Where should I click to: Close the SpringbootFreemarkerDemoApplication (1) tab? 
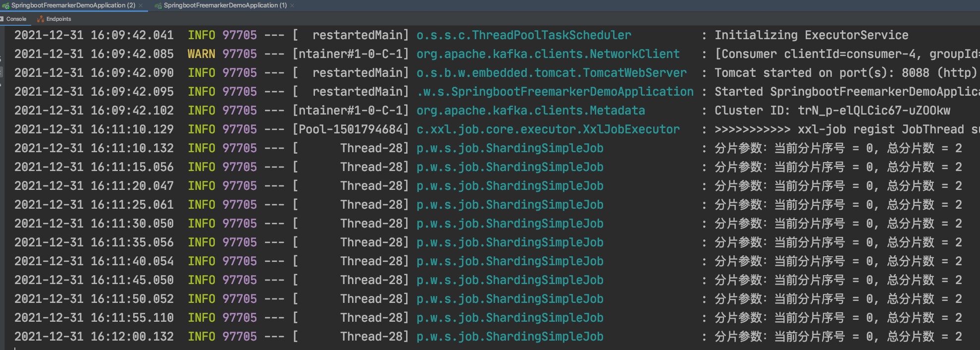292,5
